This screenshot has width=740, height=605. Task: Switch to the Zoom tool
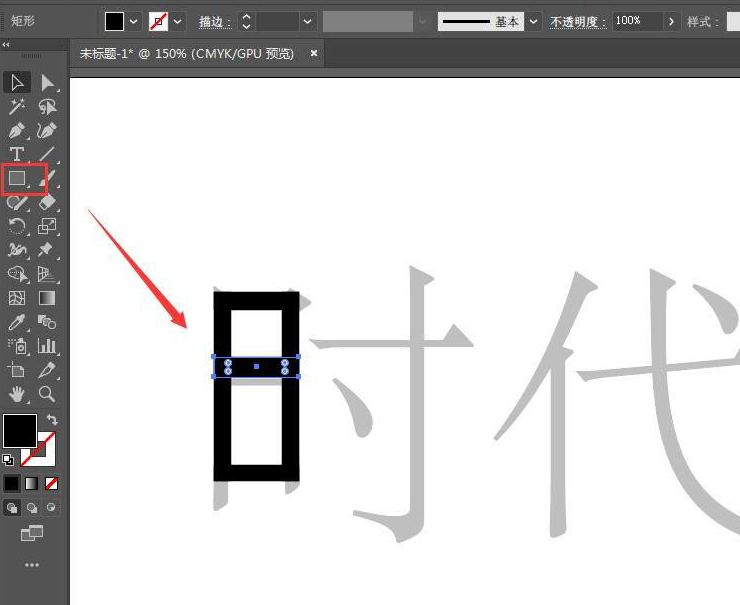[47, 394]
